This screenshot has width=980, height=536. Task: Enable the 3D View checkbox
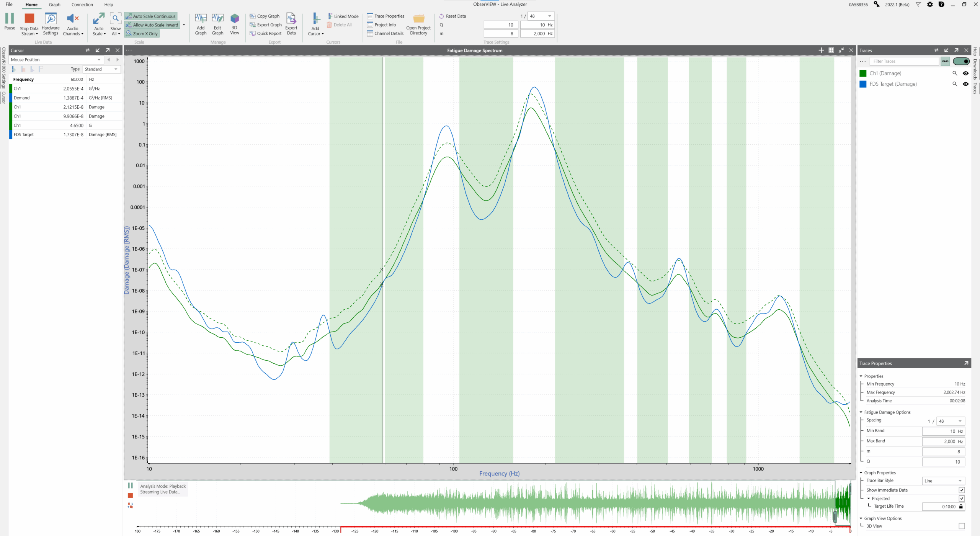961,526
